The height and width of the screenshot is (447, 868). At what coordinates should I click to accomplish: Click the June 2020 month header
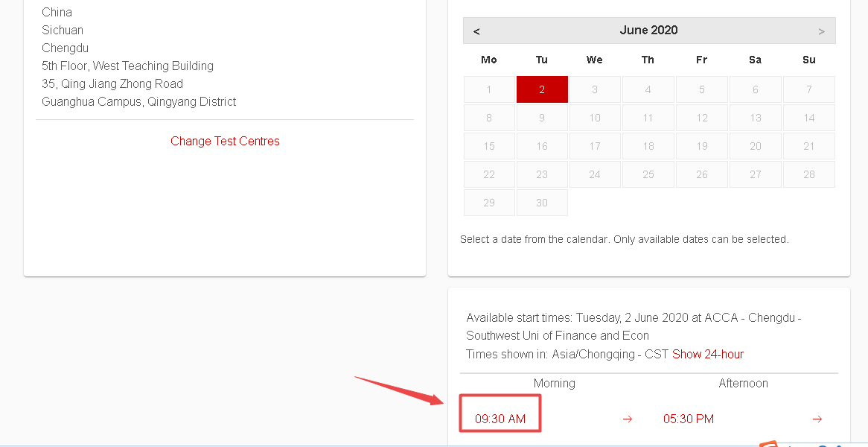[x=648, y=31]
